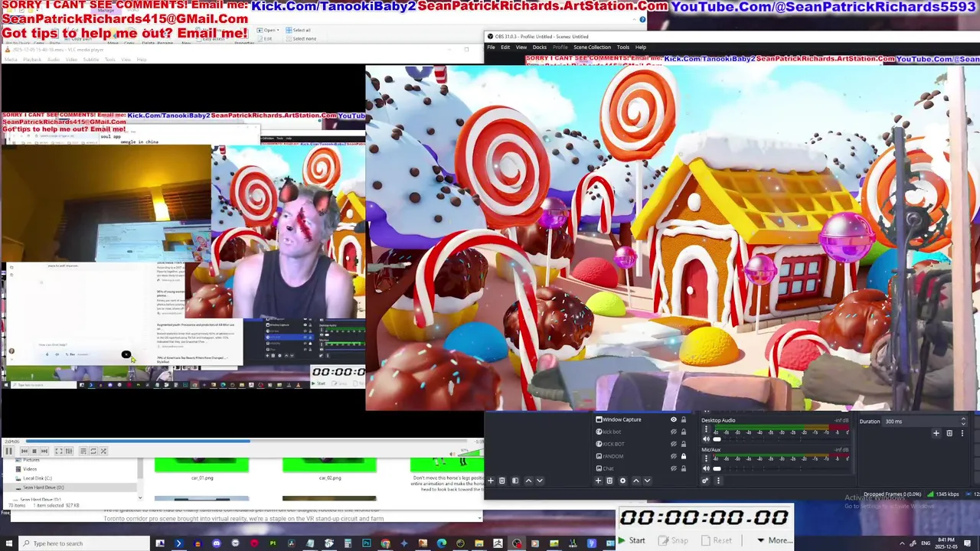980x551 pixels.
Task: Open VLC extended settings icon
Action: tap(69, 451)
